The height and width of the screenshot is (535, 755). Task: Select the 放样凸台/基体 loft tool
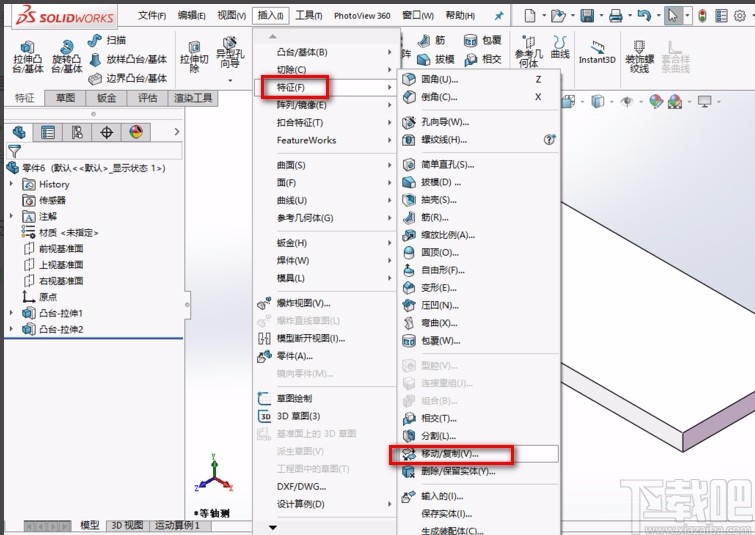pos(128,59)
